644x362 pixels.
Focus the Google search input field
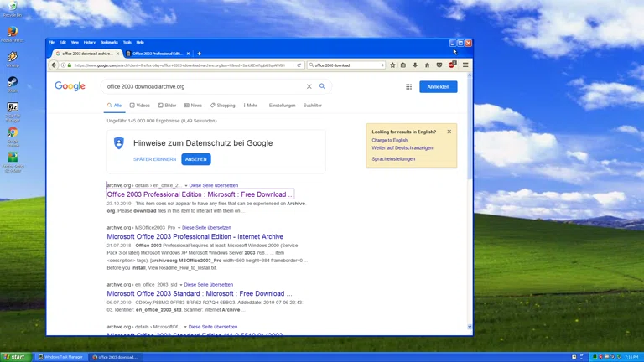pyautogui.click(x=204, y=86)
